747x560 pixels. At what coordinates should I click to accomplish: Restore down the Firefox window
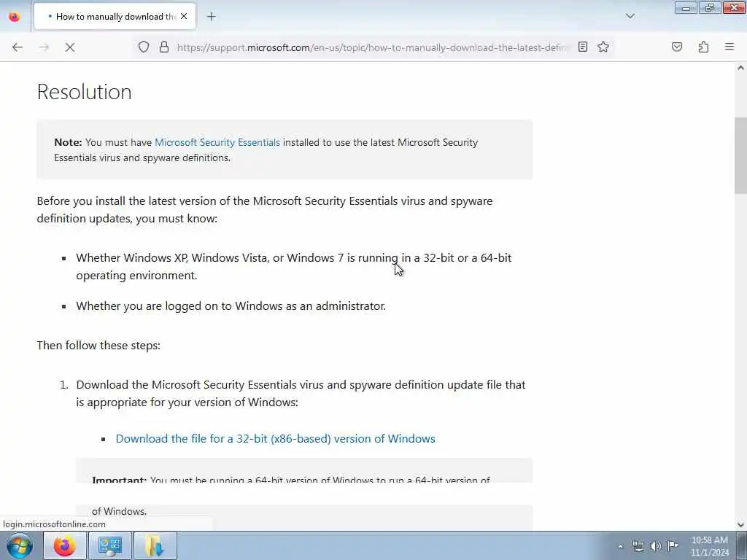710,7
